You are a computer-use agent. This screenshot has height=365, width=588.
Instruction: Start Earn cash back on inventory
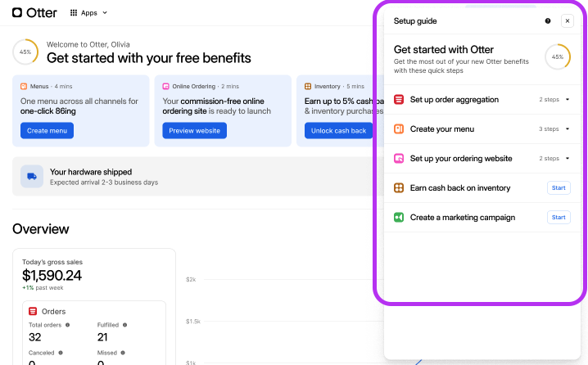point(559,188)
